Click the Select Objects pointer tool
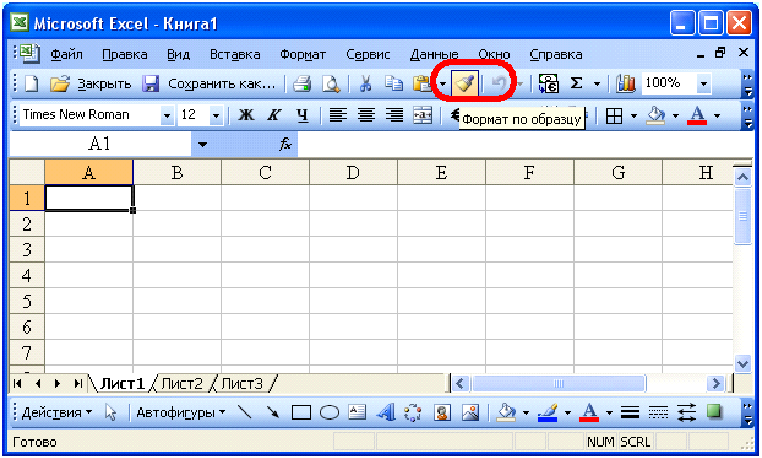Viewport: 762px width, 458px height. (111, 413)
